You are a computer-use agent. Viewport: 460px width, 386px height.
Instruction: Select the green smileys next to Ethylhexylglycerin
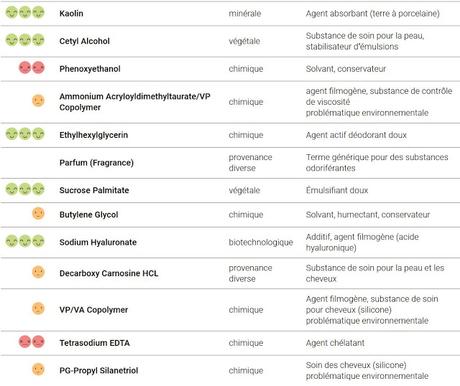[25, 134]
